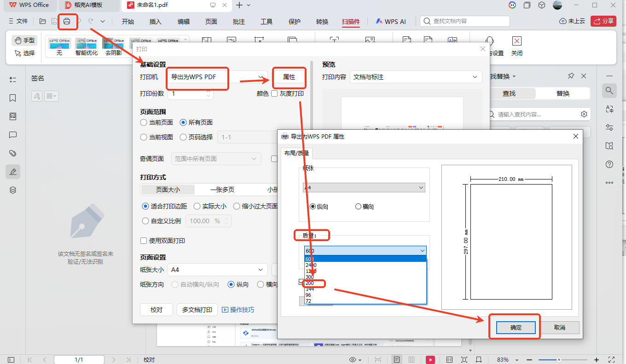Select 自定义比例 radio option
This screenshot has width=626, height=364.
pyautogui.click(x=145, y=221)
